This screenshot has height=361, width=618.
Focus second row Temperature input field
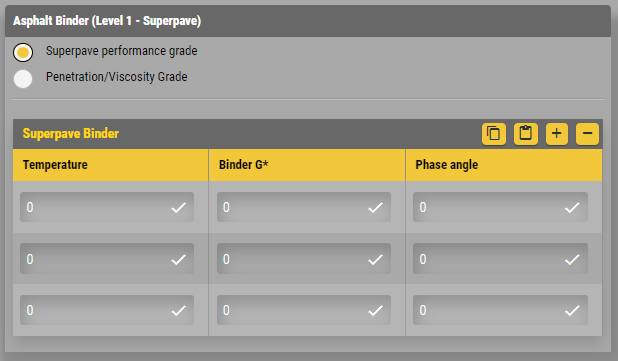(x=107, y=259)
